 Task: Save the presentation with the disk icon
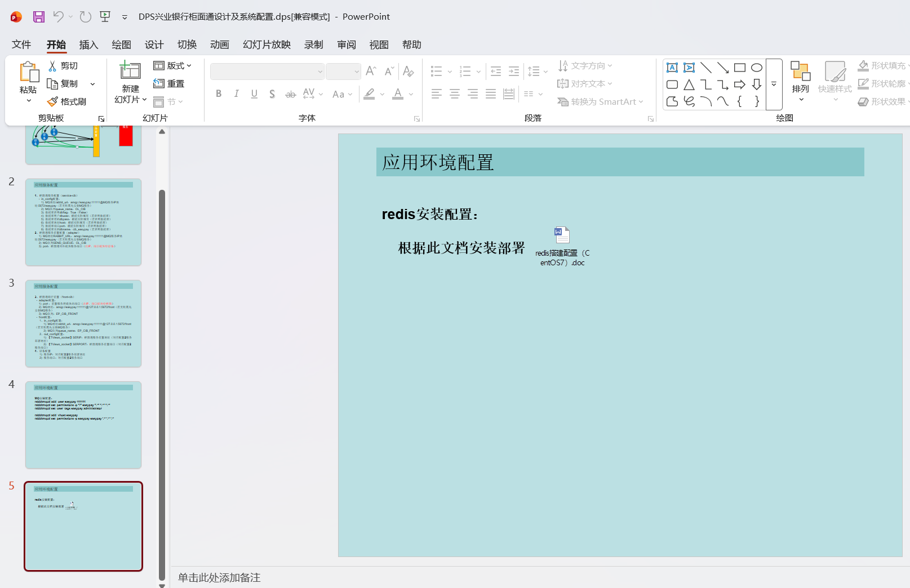[39, 17]
